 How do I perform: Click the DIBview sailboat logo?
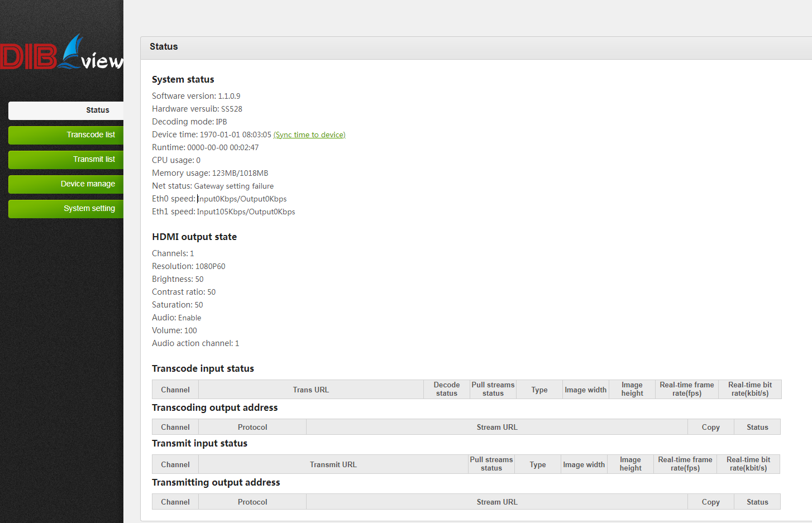coord(61,53)
